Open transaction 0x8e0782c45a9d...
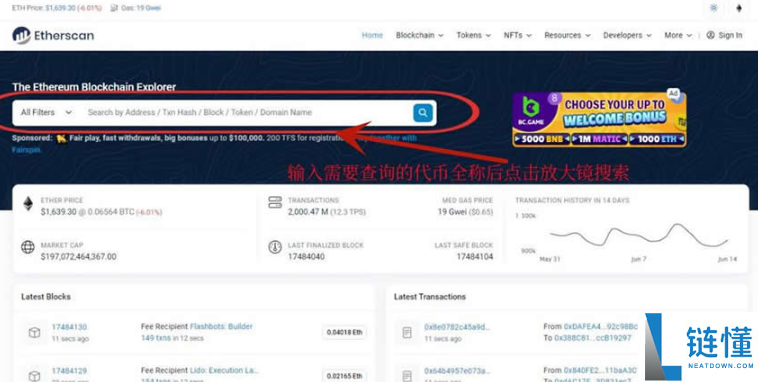 click(457, 327)
